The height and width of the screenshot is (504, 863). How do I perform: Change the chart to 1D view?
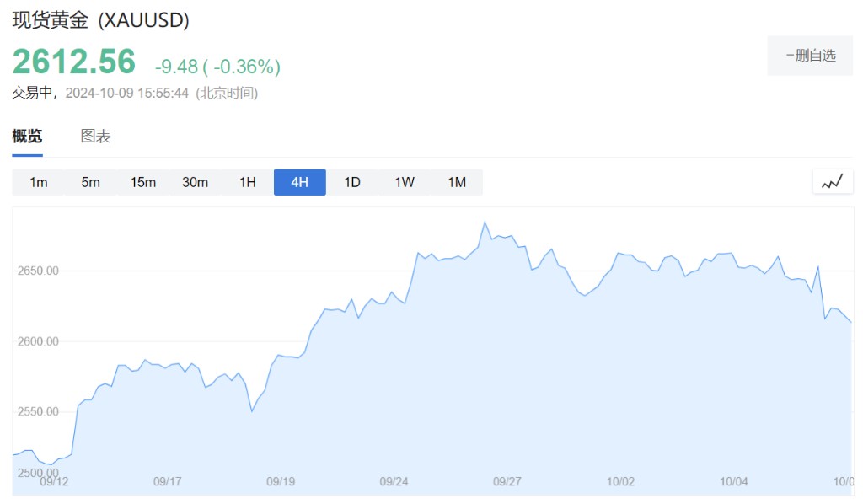[352, 182]
